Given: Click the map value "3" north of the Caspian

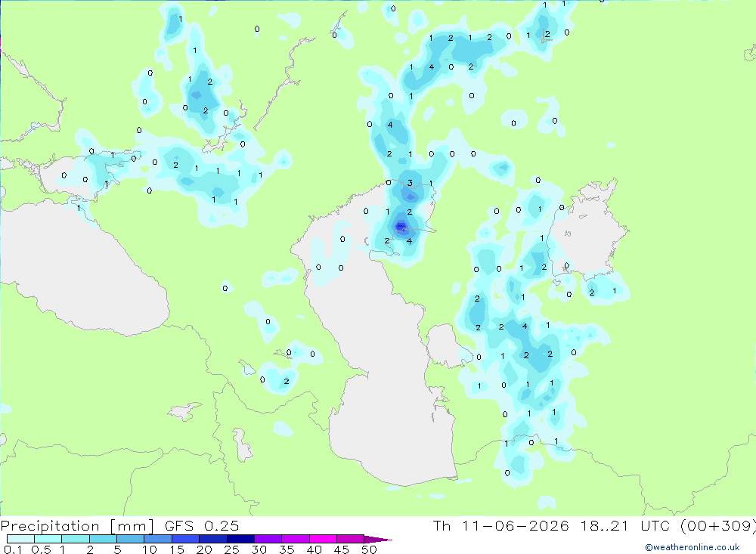Looking at the screenshot, I should tap(410, 183).
